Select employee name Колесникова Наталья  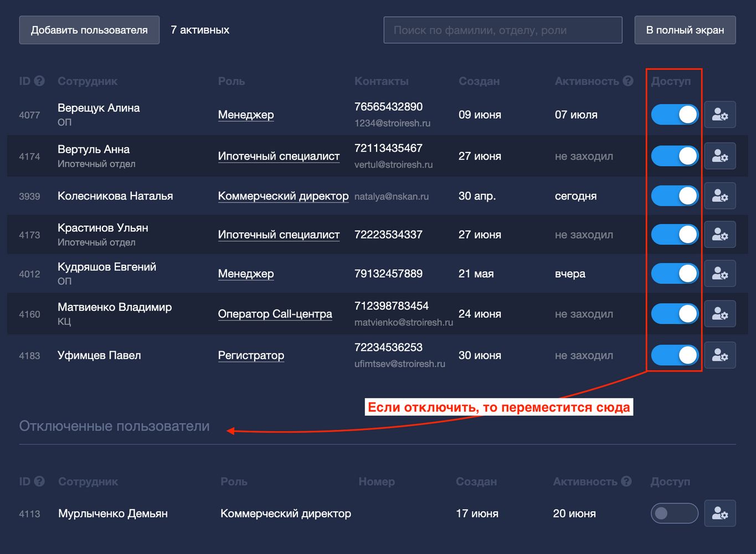coord(115,196)
